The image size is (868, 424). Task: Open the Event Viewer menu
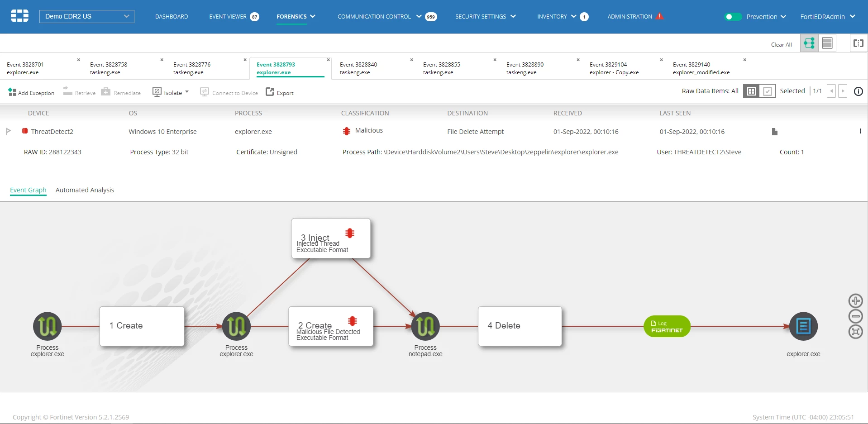coord(228,17)
